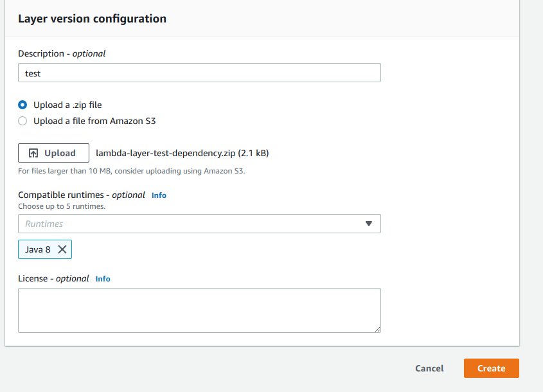Select Upload a .zip file option
The height and width of the screenshot is (392, 543).
23,105
